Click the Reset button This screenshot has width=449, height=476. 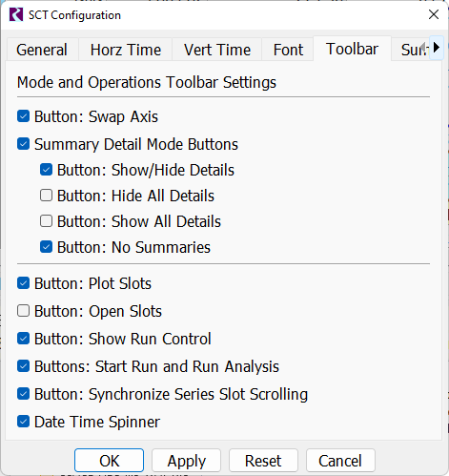(x=263, y=461)
